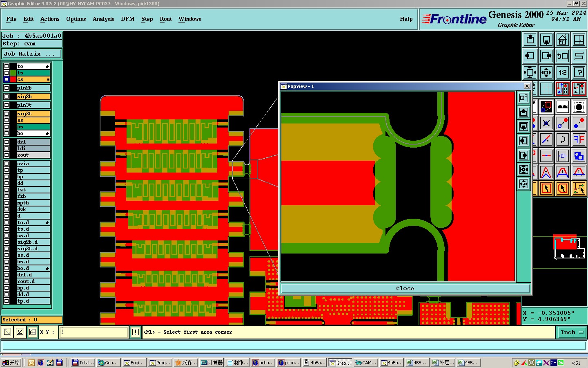The image size is (588, 368).
Task: Toggle checkbox for layer 'cvia'
Action: click(x=7, y=164)
